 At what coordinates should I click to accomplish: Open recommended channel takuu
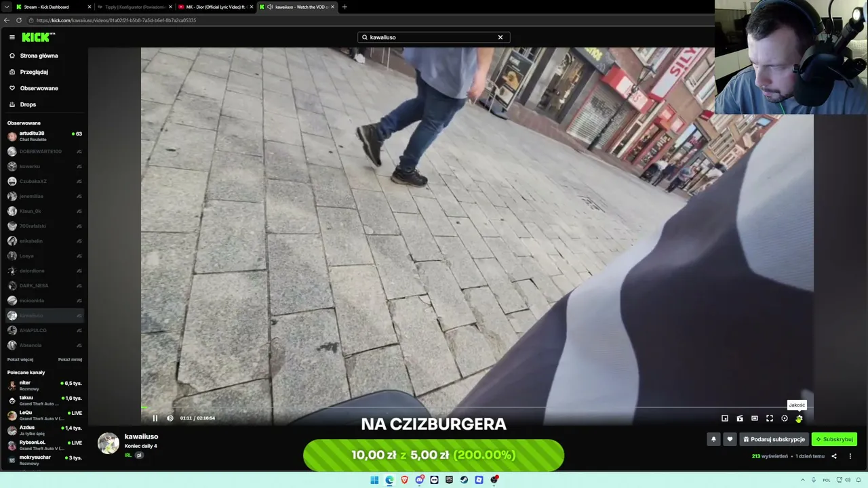click(x=44, y=401)
